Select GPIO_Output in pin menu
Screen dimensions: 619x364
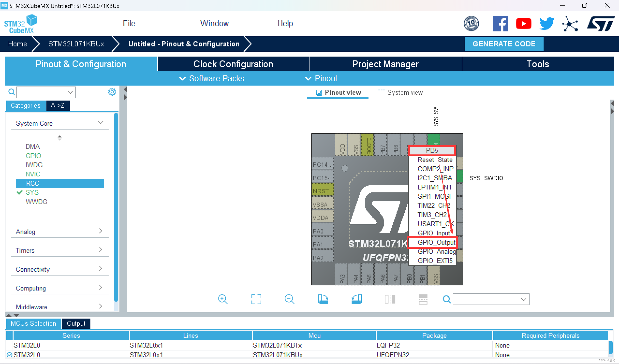(432, 242)
